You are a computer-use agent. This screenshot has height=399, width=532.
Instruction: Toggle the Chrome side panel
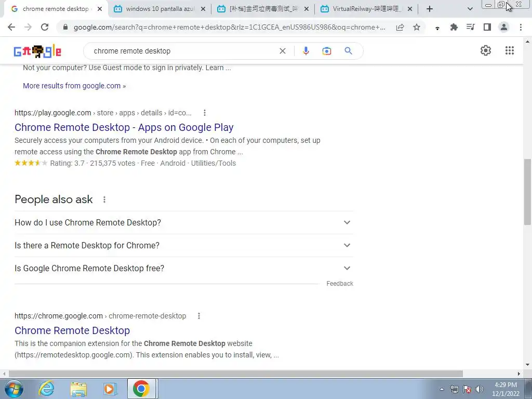(x=487, y=27)
